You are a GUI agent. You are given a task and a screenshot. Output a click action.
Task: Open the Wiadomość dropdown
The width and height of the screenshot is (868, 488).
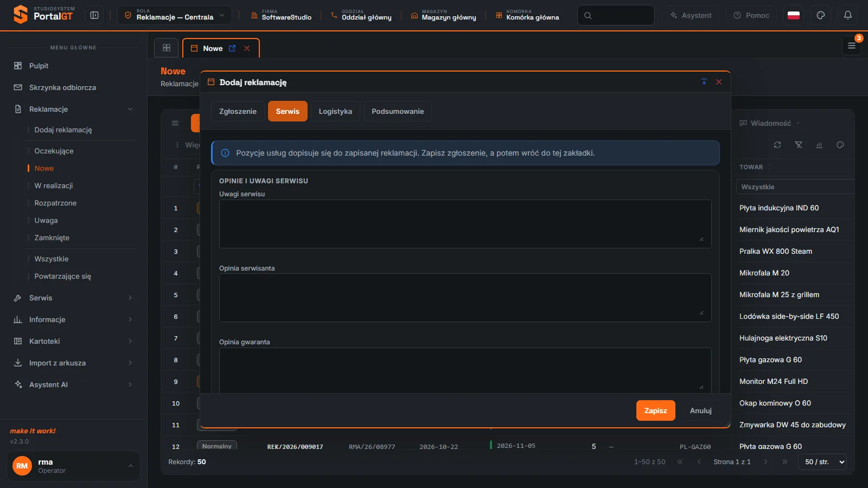770,123
